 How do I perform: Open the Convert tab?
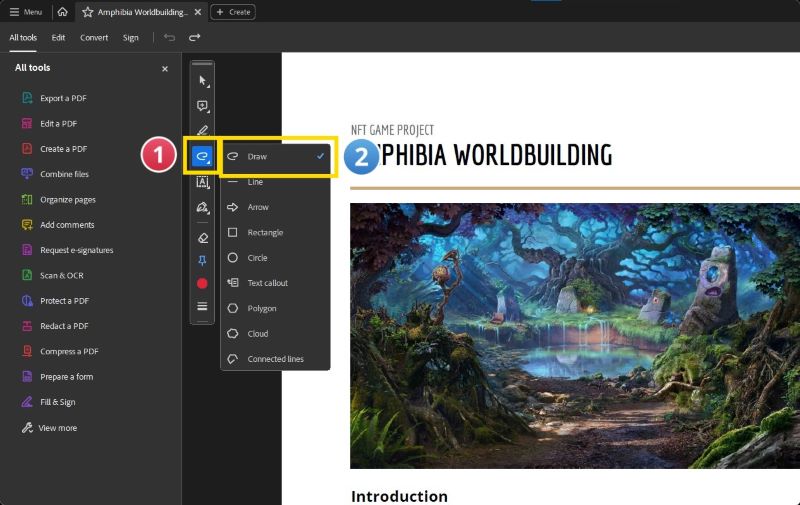(x=94, y=37)
